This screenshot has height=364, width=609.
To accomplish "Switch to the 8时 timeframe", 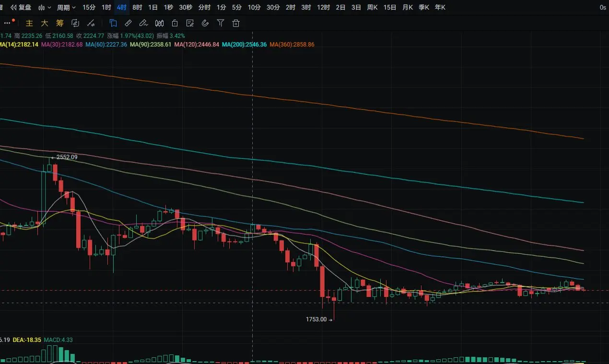I will point(137,7).
